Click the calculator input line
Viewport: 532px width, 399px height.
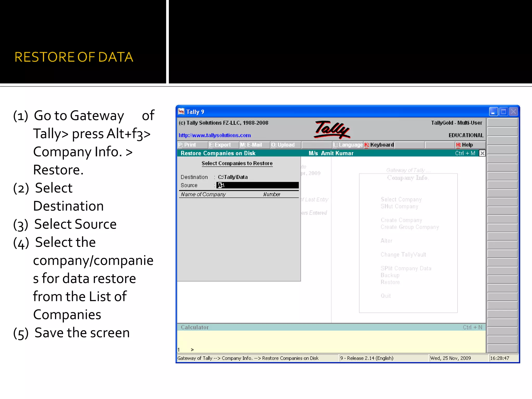[331, 350]
